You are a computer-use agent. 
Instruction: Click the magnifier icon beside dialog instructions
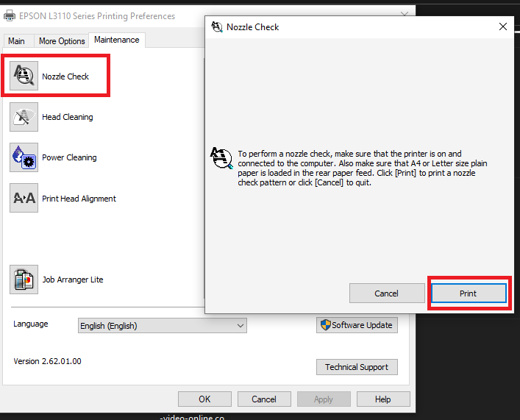[221, 158]
